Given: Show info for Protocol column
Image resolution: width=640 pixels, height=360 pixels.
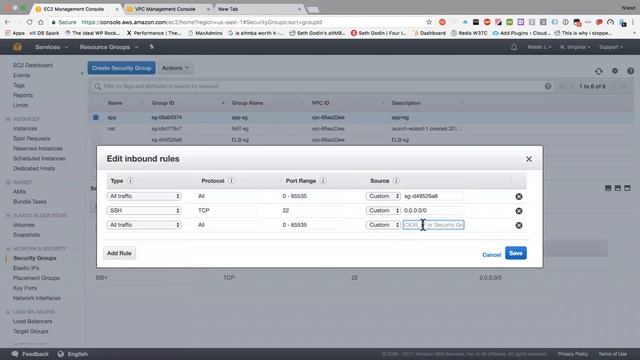Looking at the screenshot, I should point(231,181).
